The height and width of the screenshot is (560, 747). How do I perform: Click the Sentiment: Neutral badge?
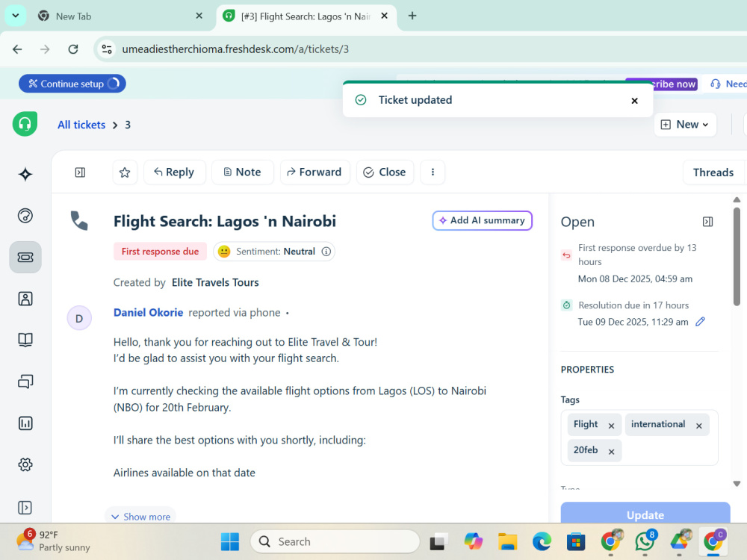click(x=274, y=252)
